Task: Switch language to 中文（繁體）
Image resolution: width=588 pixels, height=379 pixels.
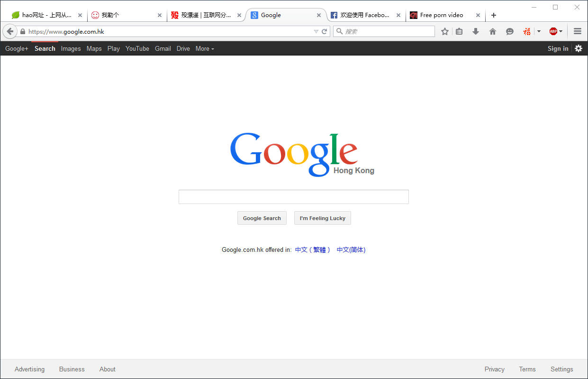Action: point(313,250)
